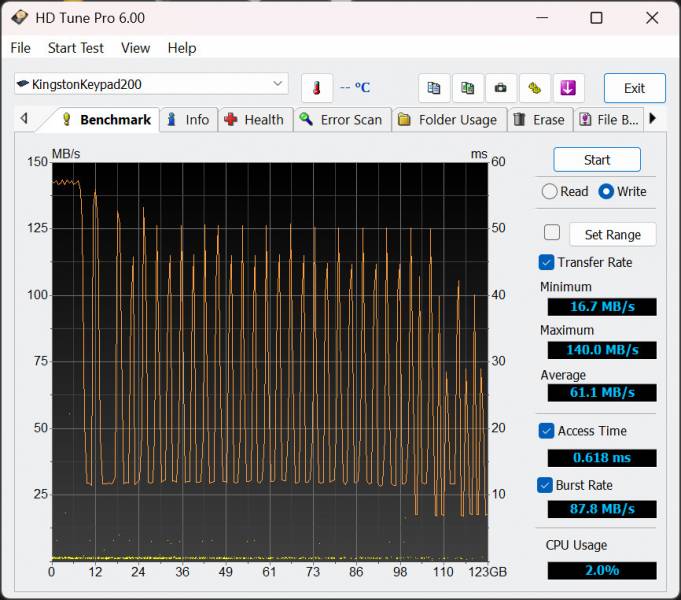Switch to the Info tab
The height and width of the screenshot is (600, 681).
point(188,119)
